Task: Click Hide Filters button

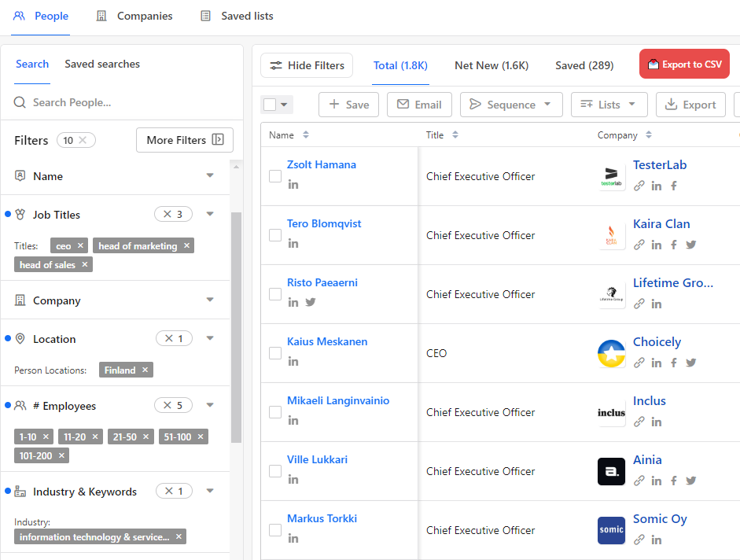Action: (x=307, y=65)
